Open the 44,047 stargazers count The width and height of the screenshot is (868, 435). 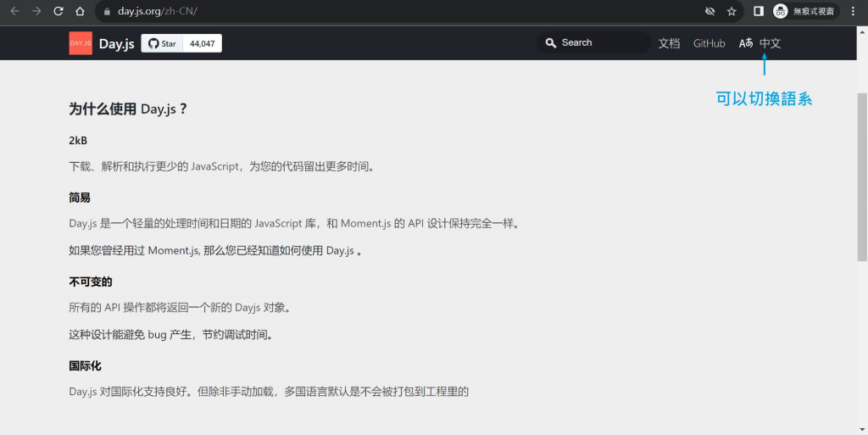point(202,44)
